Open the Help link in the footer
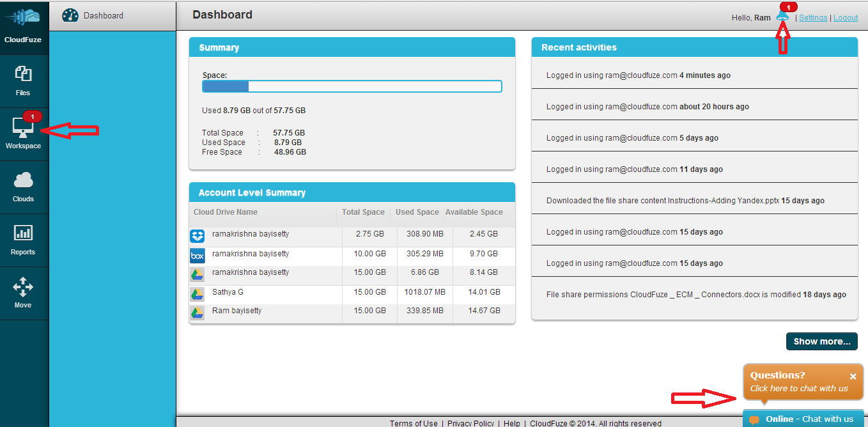Image resolution: width=868 pixels, height=427 pixels. (x=511, y=423)
